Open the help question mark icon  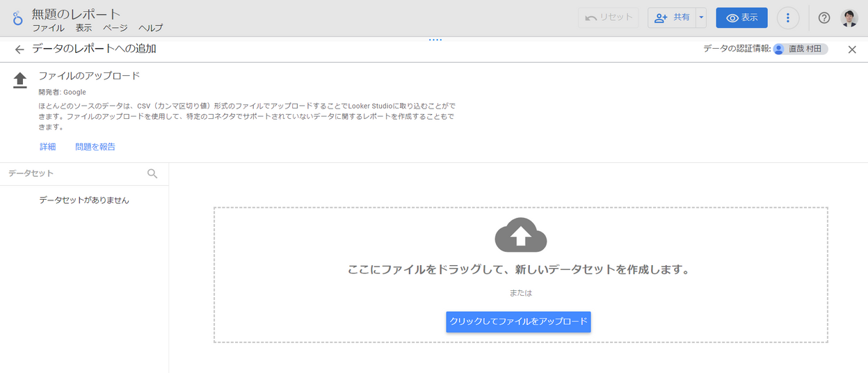(x=824, y=18)
